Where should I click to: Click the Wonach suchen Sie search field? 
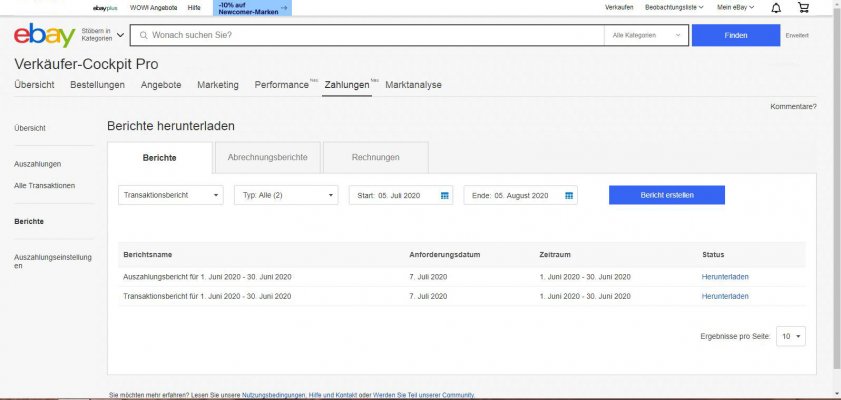click(x=370, y=36)
